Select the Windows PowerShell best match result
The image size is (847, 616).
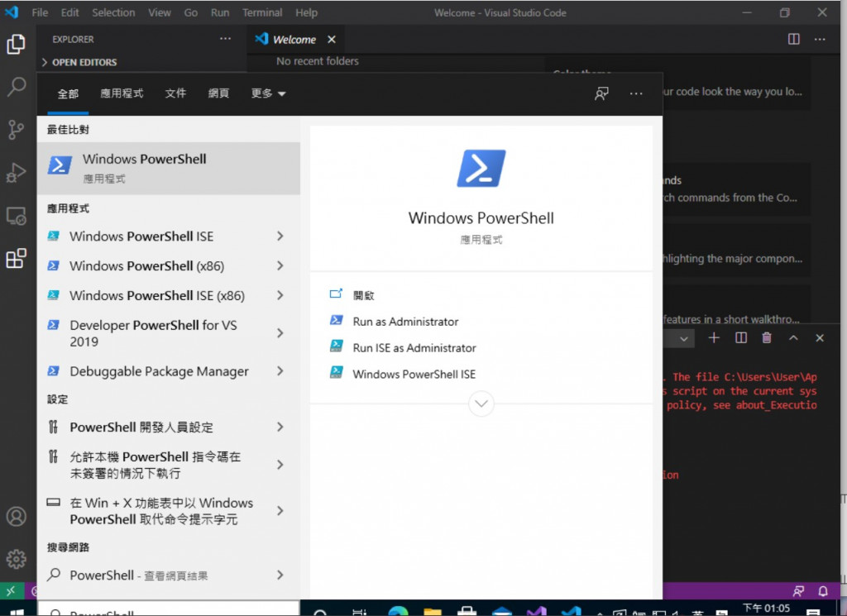click(x=169, y=168)
